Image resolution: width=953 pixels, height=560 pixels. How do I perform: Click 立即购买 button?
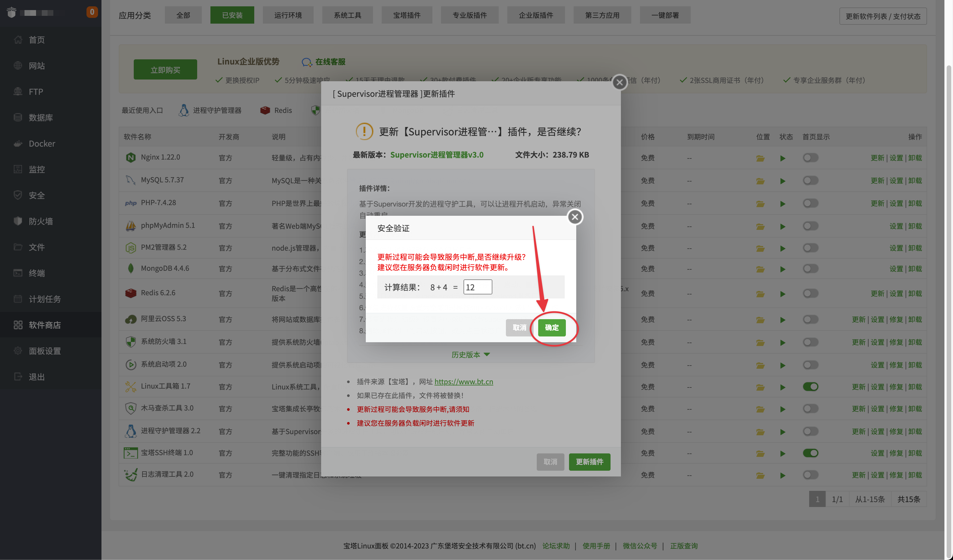[165, 70]
